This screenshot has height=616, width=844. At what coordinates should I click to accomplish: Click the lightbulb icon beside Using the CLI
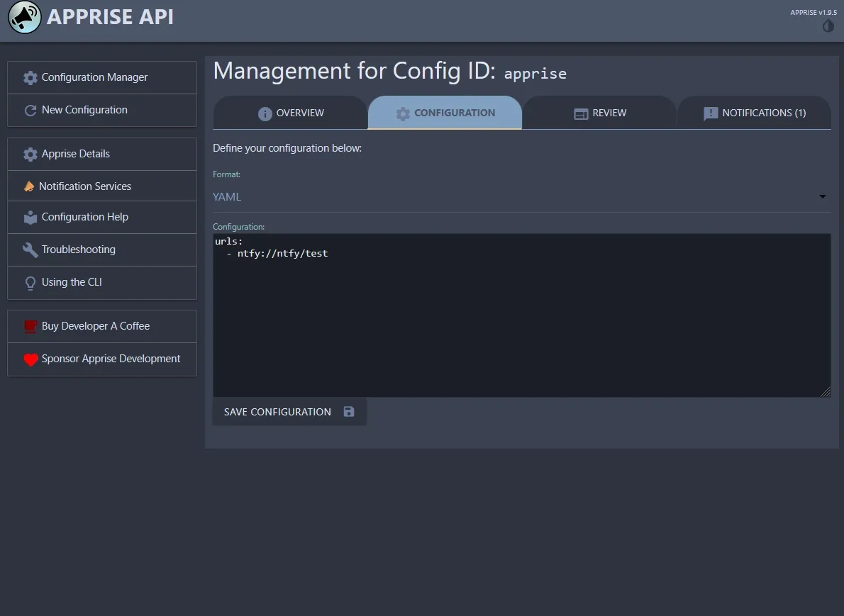coord(30,283)
